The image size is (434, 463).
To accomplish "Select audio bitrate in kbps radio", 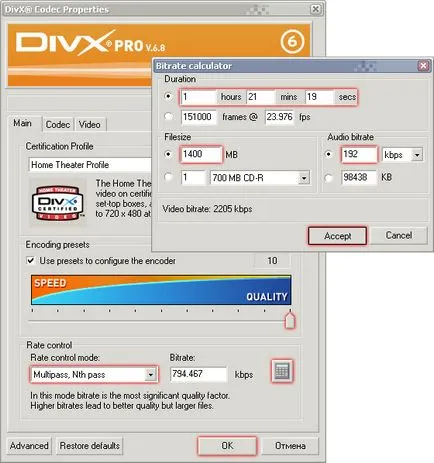I will (x=329, y=154).
